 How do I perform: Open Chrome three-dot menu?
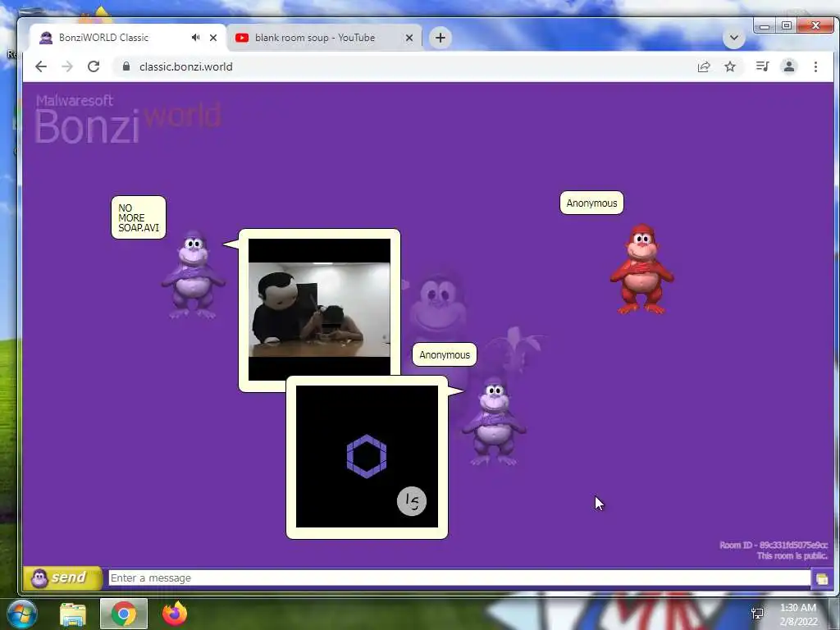[x=815, y=66]
